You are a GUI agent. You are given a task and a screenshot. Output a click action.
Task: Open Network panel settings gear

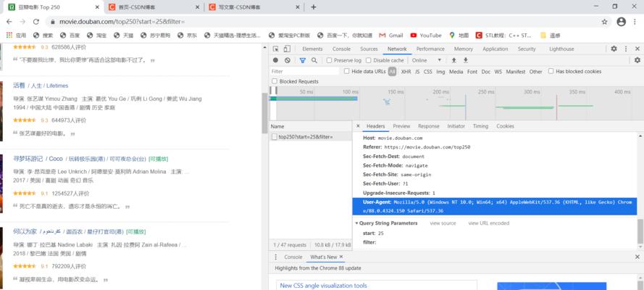coord(637,60)
